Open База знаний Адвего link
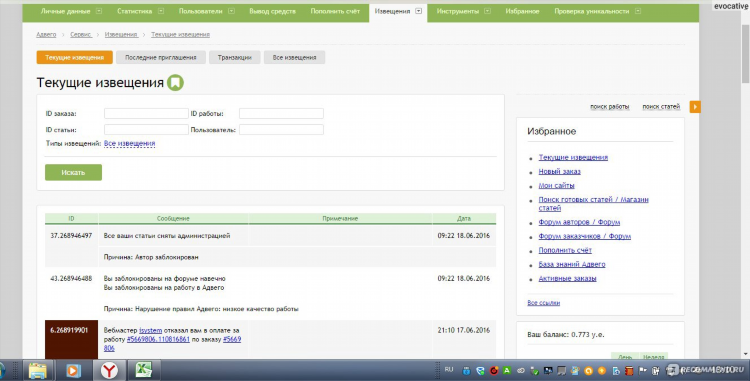Image resolution: width=750 pixels, height=381 pixels. [x=572, y=264]
